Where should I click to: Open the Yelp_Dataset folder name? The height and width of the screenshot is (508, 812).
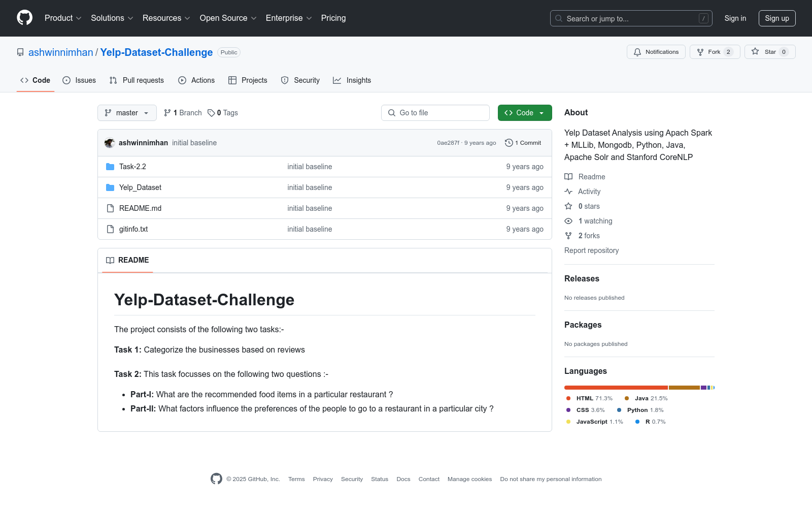pos(140,187)
